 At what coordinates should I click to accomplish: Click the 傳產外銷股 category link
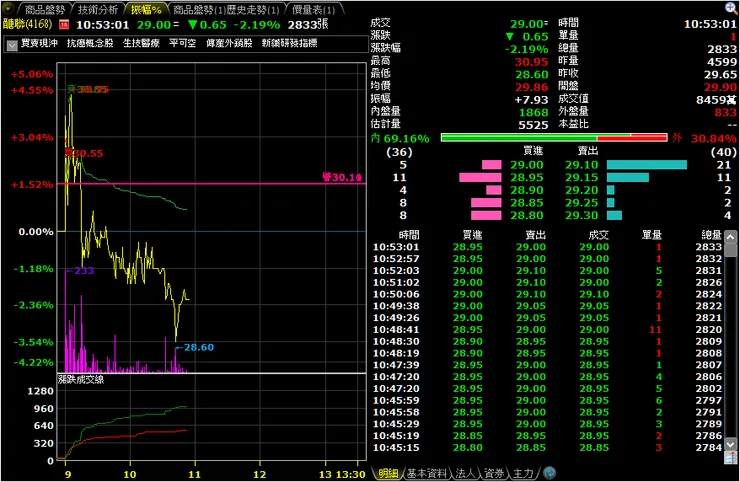click(229, 43)
